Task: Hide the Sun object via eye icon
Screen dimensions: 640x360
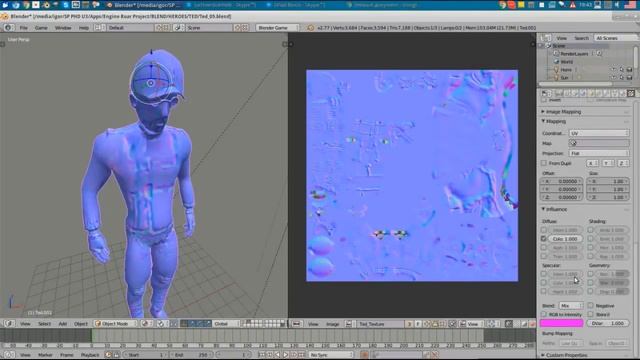Action: click(614, 78)
